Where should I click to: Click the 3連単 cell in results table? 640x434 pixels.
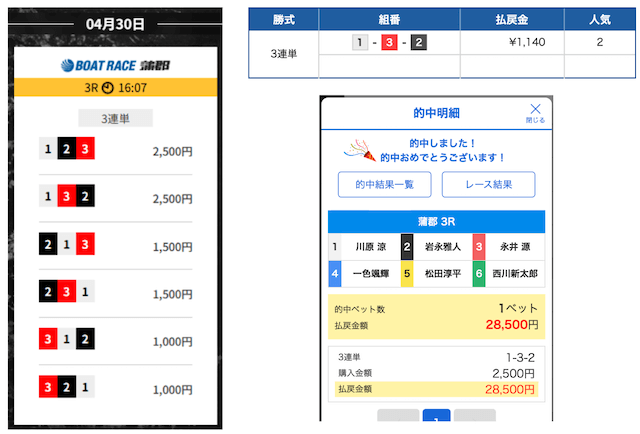point(284,54)
